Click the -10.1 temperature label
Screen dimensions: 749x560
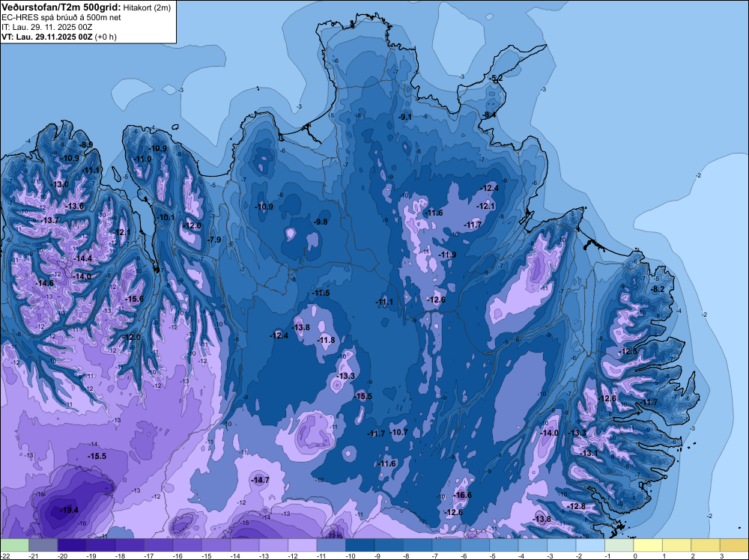[x=166, y=218]
